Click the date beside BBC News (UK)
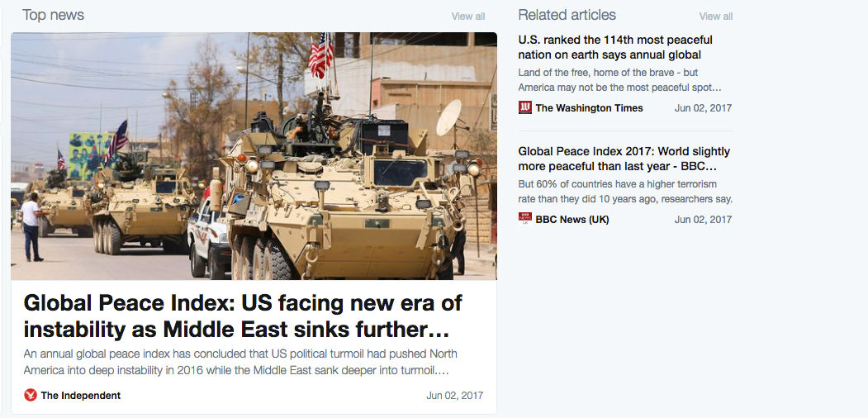 (703, 219)
